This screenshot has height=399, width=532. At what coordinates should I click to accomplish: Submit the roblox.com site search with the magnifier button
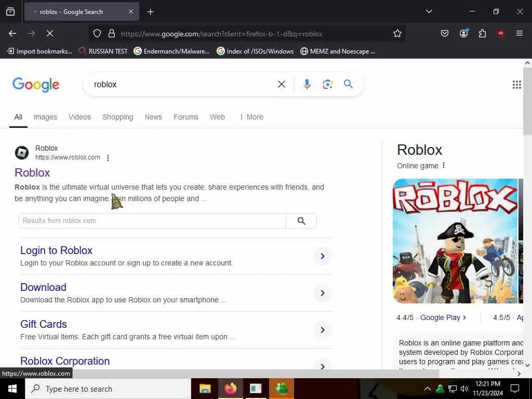(x=301, y=221)
